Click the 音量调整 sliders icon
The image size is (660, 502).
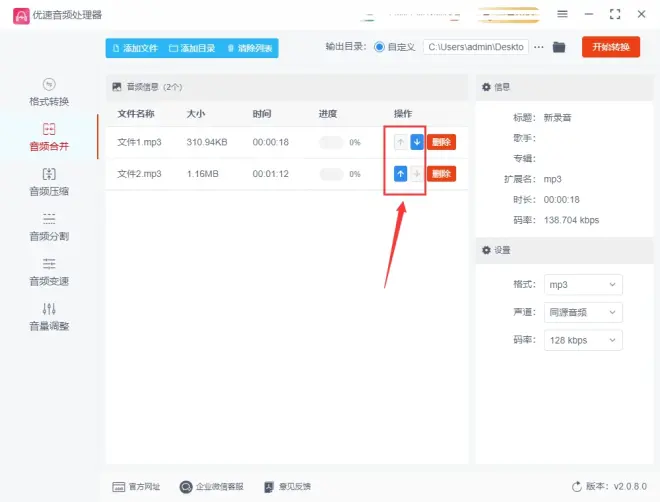point(49,308)
